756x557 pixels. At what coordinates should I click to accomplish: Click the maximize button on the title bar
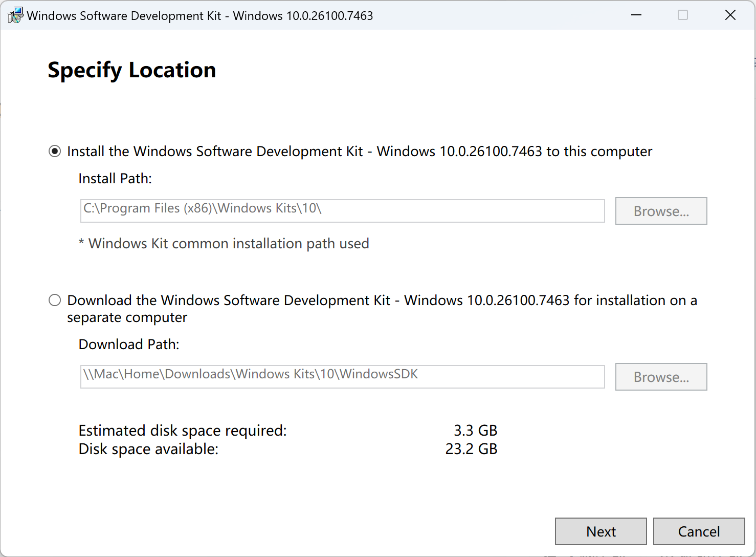coord(682,15)
